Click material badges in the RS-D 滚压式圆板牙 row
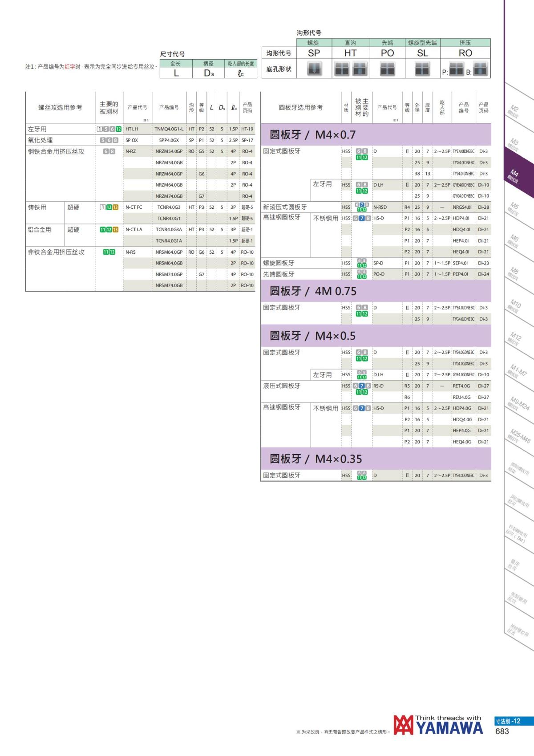 pyautogui.click(x=362, y=389)
